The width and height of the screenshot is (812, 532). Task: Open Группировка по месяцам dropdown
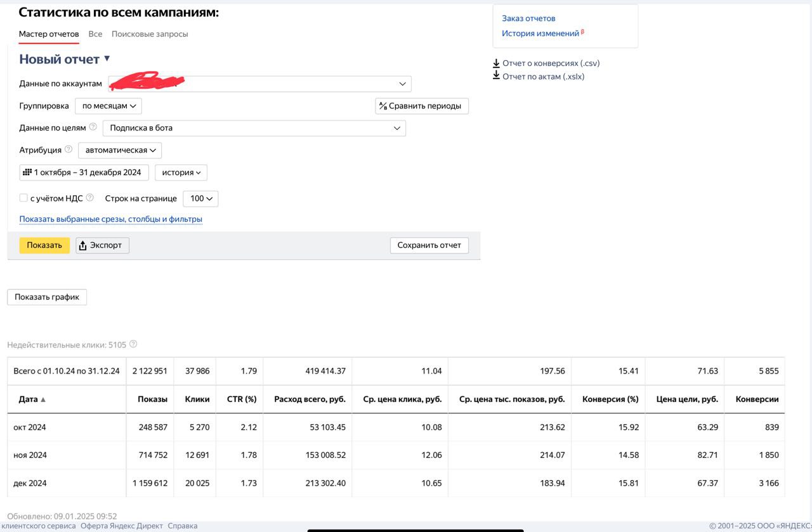click(108, 106)
